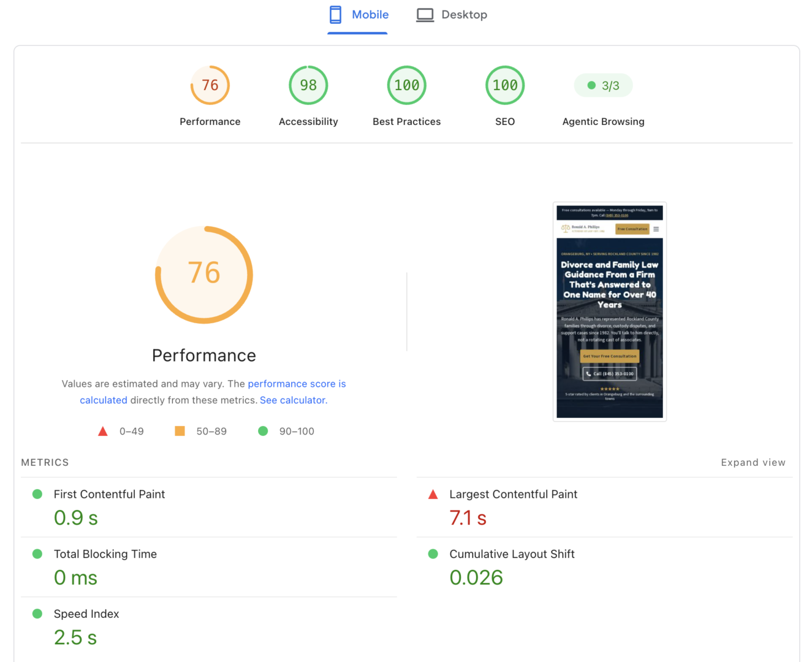
Task: Click the desktop laptop icon
Action: coord(425,15)
